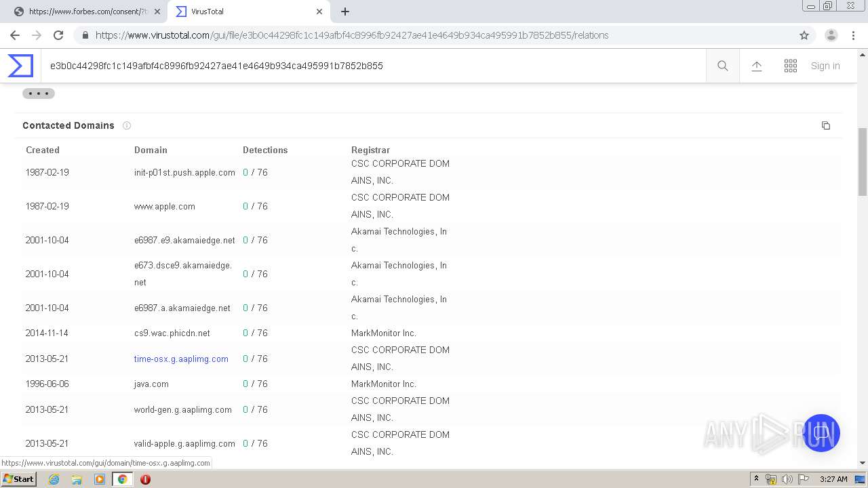Click the VirusTotal sigma logo
Image resolution: width=868 pixels, height=488 pixels.
20,66
